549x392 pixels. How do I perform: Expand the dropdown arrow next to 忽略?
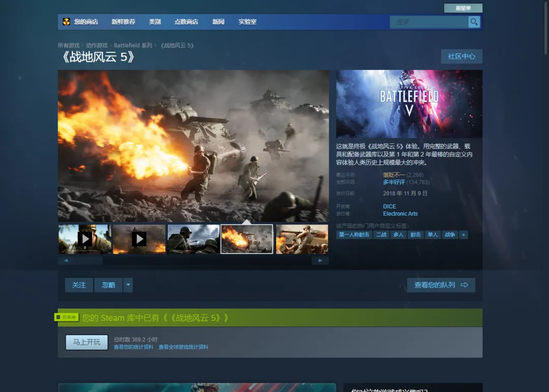click(x=128, y=285)
